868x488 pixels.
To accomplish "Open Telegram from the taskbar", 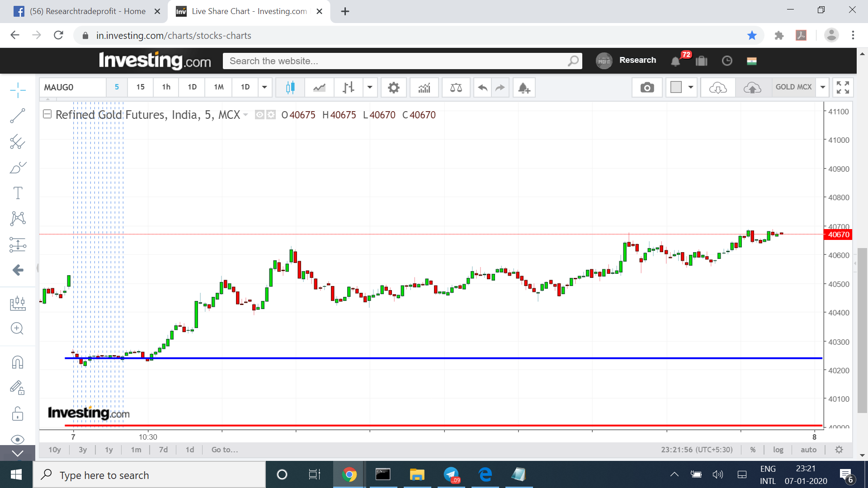I will click(x=451, y=474).
